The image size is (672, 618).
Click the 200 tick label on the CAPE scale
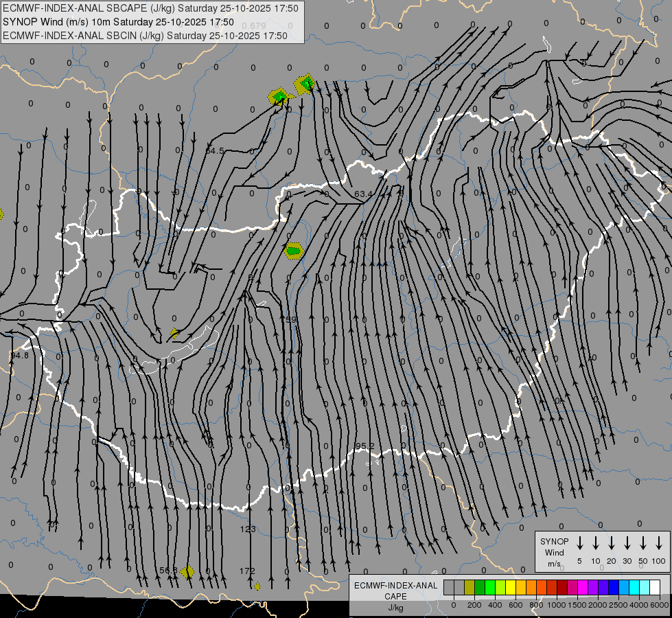point(474,605)
